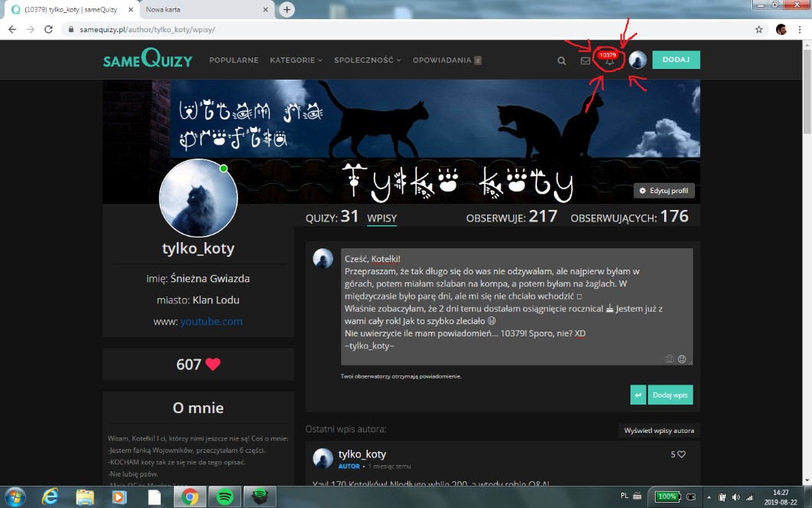Open the emoji picker smiley icon
This screenshot has height=508, width=812.
(681, 359)
